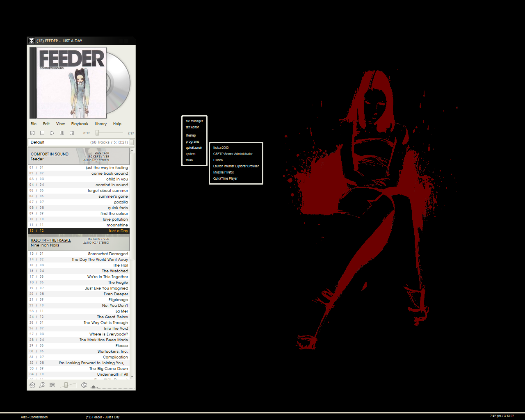Stop playback with the square button
Image resolution: width=525 pixels, height=420 pixels.
(42, 133)
